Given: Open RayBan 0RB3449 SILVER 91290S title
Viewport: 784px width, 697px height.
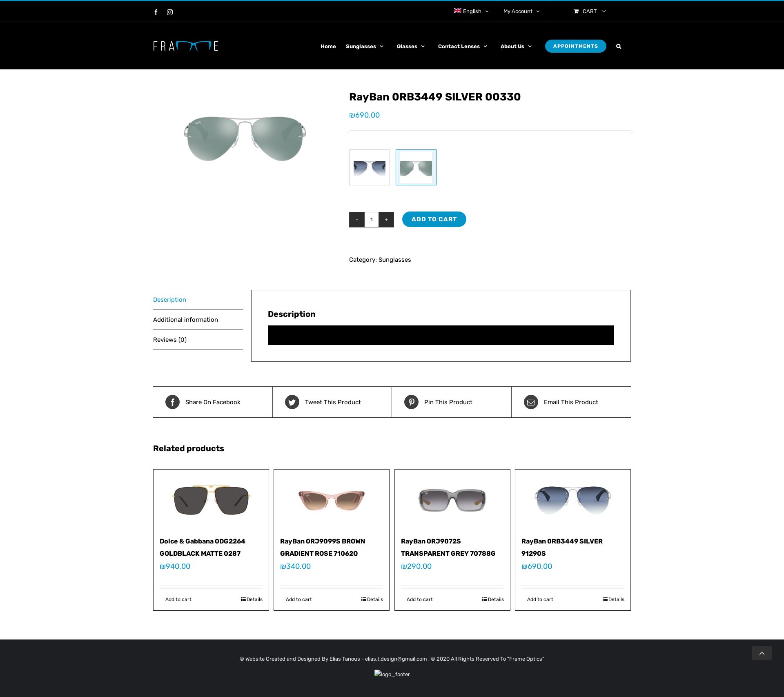Looking at the screenshot, I should (x=562, y=548).
